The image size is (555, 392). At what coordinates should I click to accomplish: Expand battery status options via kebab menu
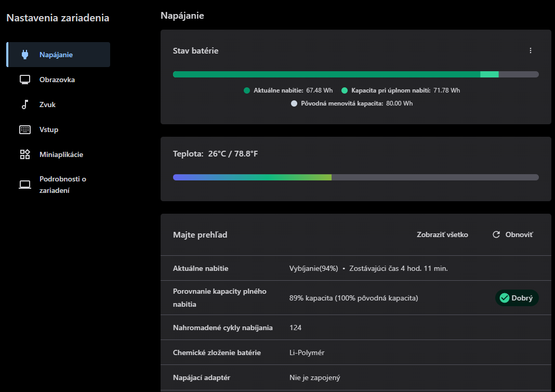(x=531, y=50)
